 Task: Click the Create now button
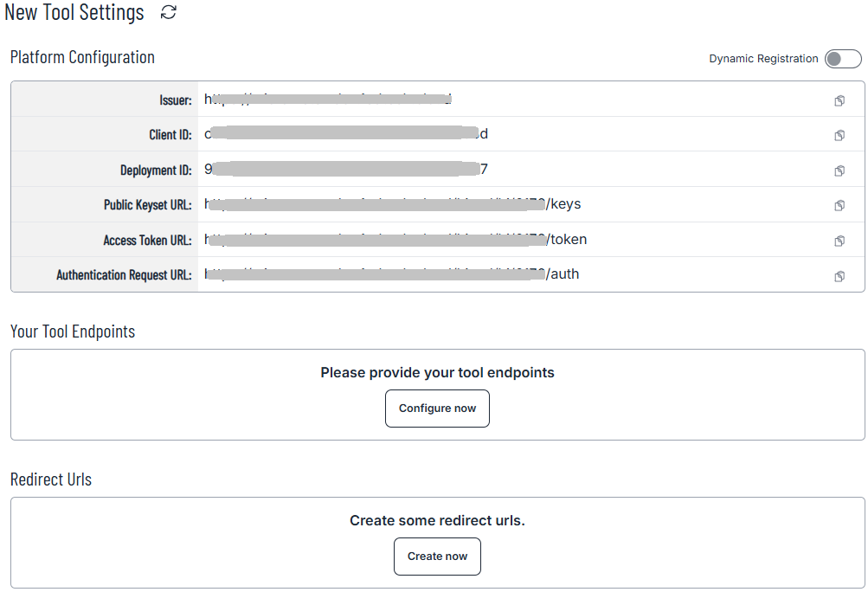tap(437, 557)
